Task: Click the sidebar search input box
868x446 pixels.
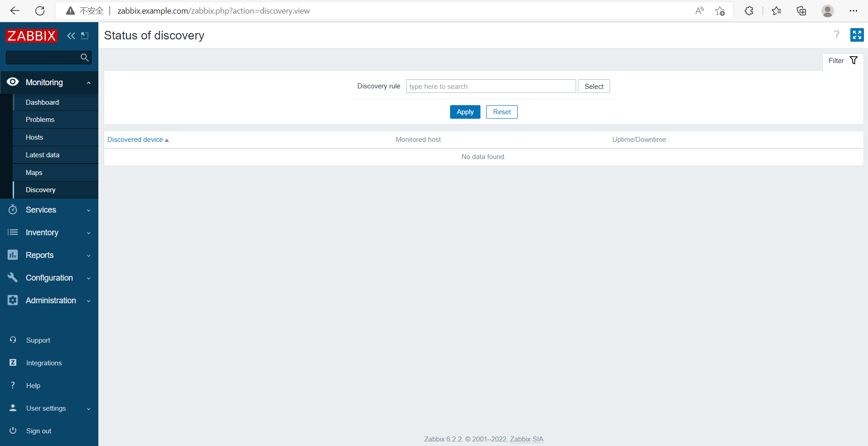Action: tap(48, 58)
